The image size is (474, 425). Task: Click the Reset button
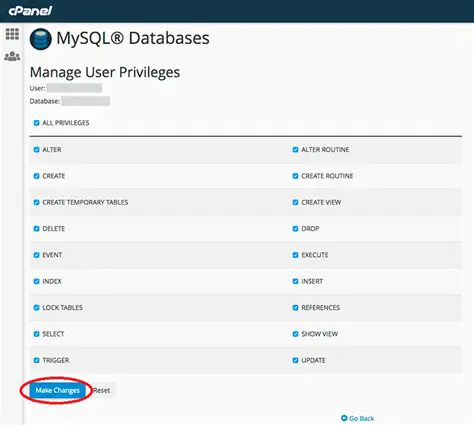point(102,390)
